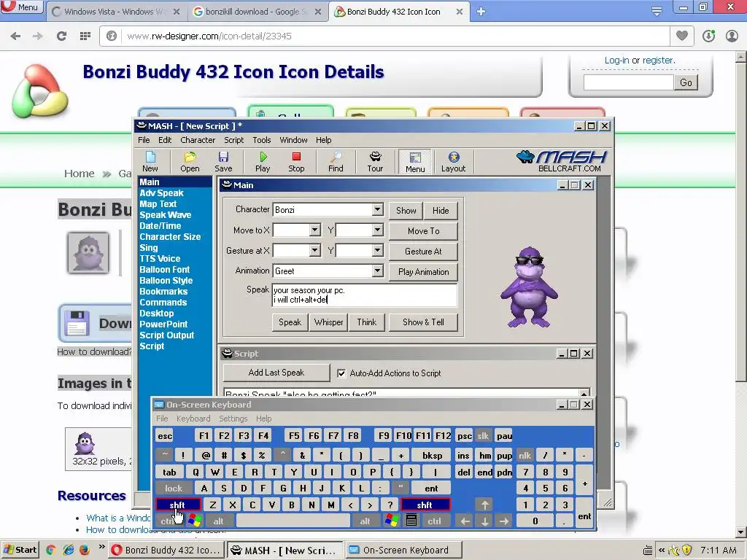Switch to On-Screen Keyboard in the taskbar

tap(403, 550)
